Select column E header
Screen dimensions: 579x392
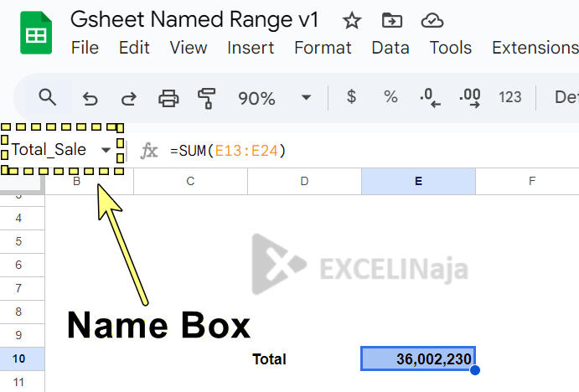[x=418, y=181]
